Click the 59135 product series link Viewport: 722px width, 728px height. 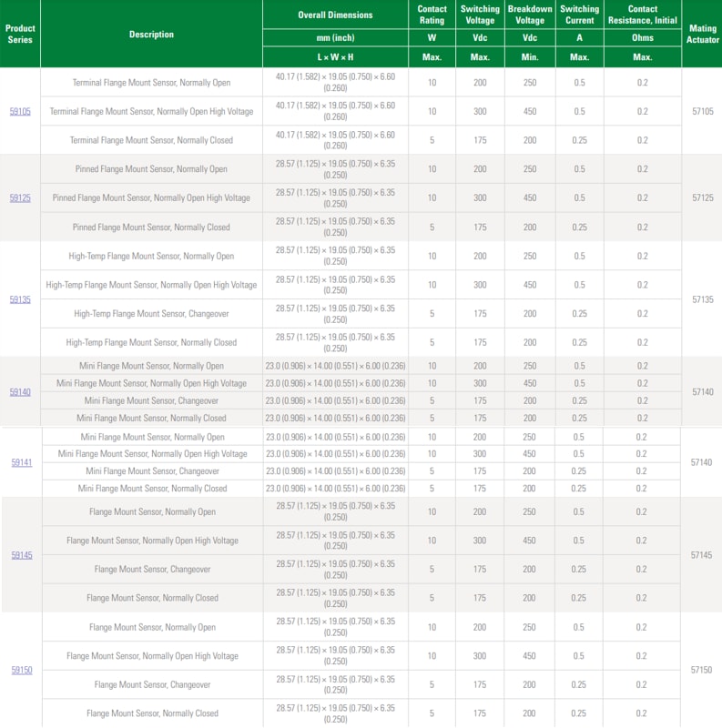(20, 299)
